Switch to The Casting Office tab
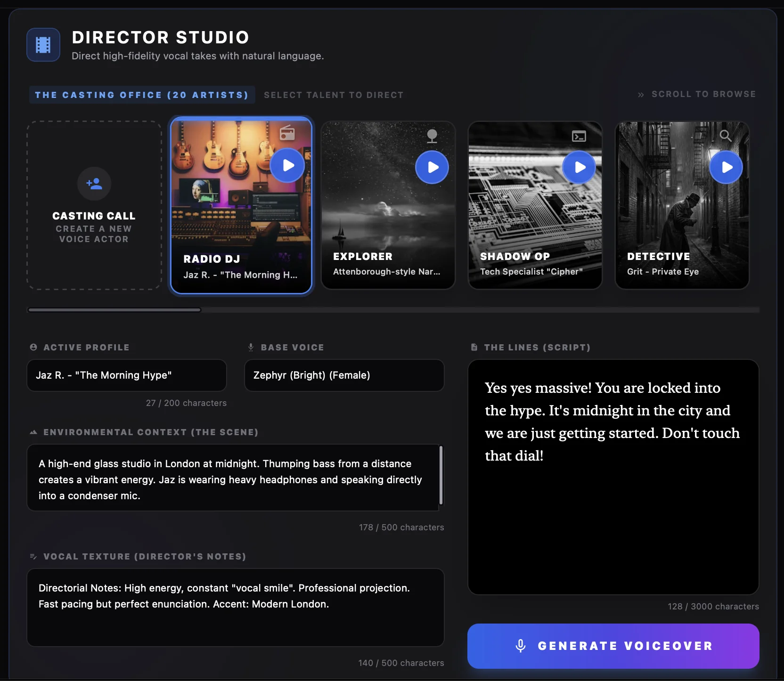784x681 pixels. click(x=142, y=95)
